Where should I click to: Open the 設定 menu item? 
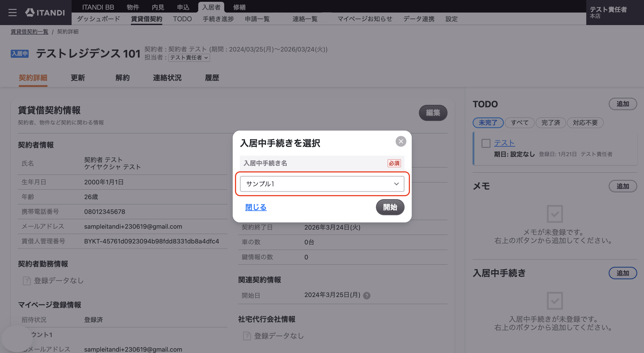click(x=452, y=19)
